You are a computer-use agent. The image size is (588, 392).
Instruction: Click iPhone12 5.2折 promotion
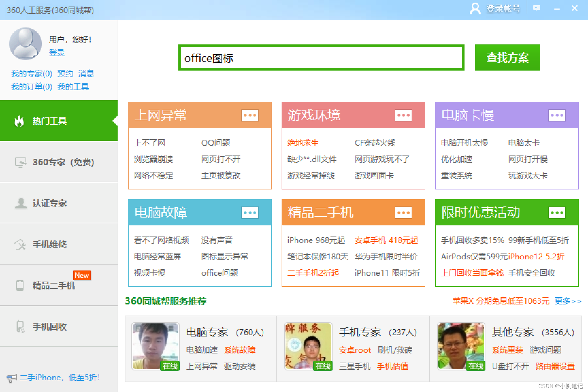(x=536, y=256)
